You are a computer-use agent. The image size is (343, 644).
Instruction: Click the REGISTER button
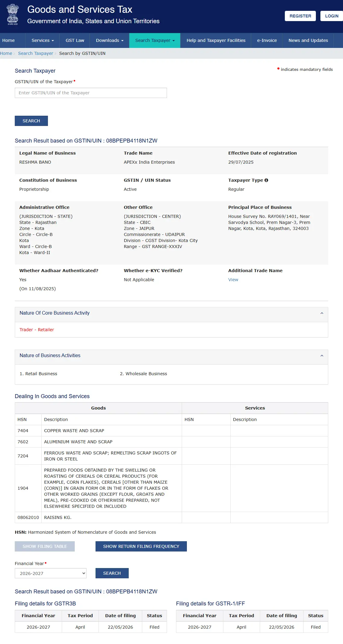pyautogui.click(x=300, y=16)
